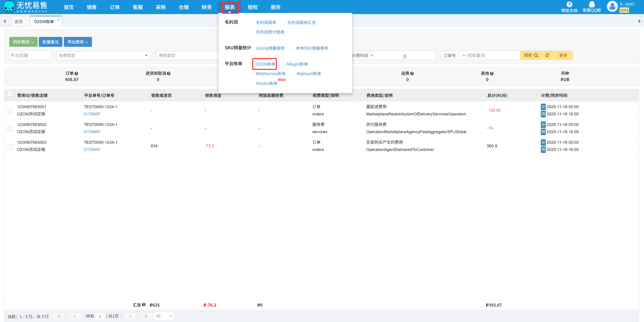Image resolution: width=644 pixels, height=322 pixels.
Task: Toggle the select-all checkbox in the table header
Action: (x=10, y=94)
